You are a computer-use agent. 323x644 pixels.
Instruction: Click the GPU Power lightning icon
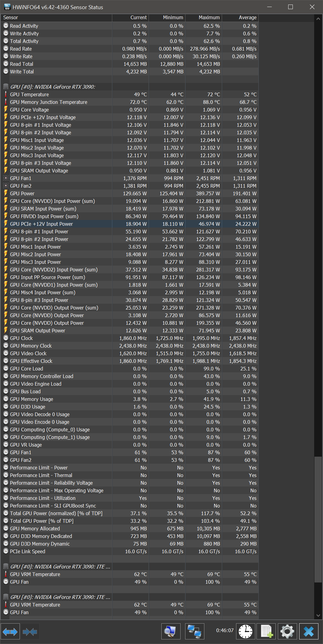[x=6, y=193]
